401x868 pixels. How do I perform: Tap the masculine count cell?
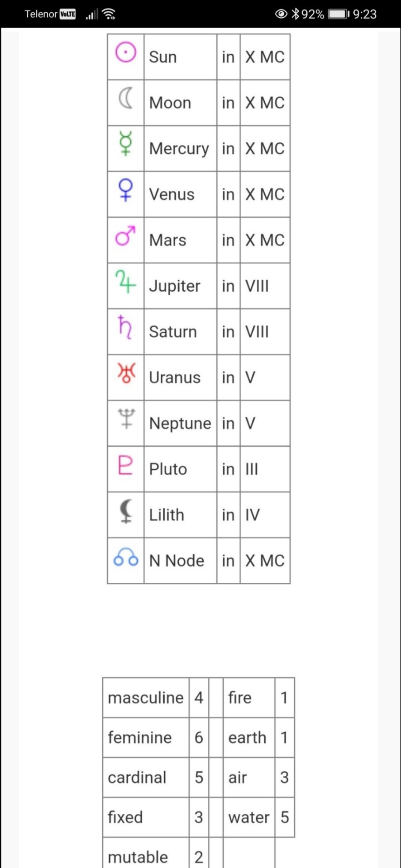pos(199,698)
